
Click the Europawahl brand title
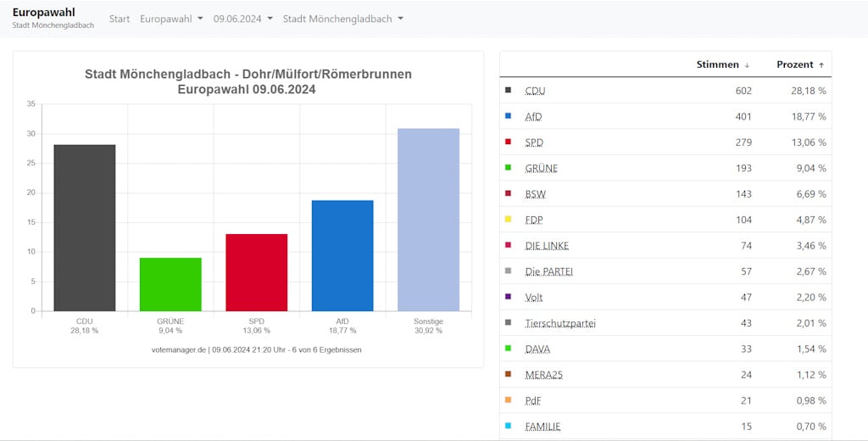pos(44,12)
